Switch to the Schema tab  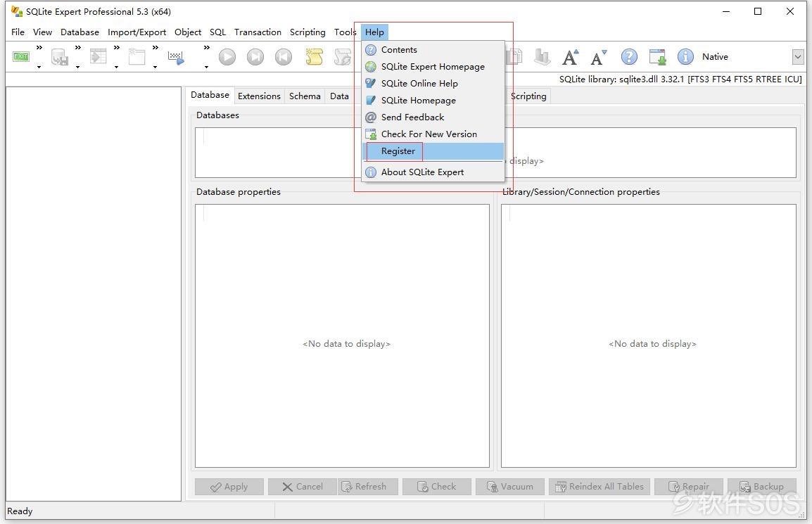click(x=305, y=96)
